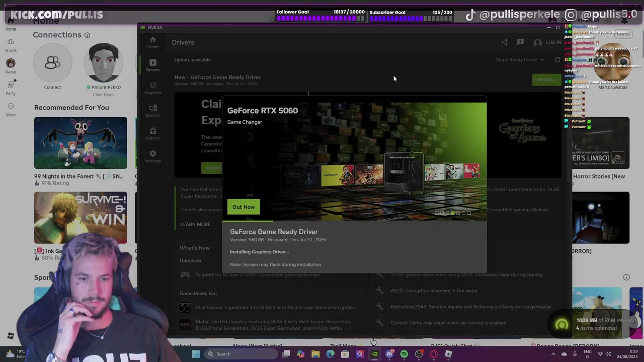Screen dimensions: 644x362
Task: Click ABZÛ corruption fixed issue entry
Action: coord(434,291)
